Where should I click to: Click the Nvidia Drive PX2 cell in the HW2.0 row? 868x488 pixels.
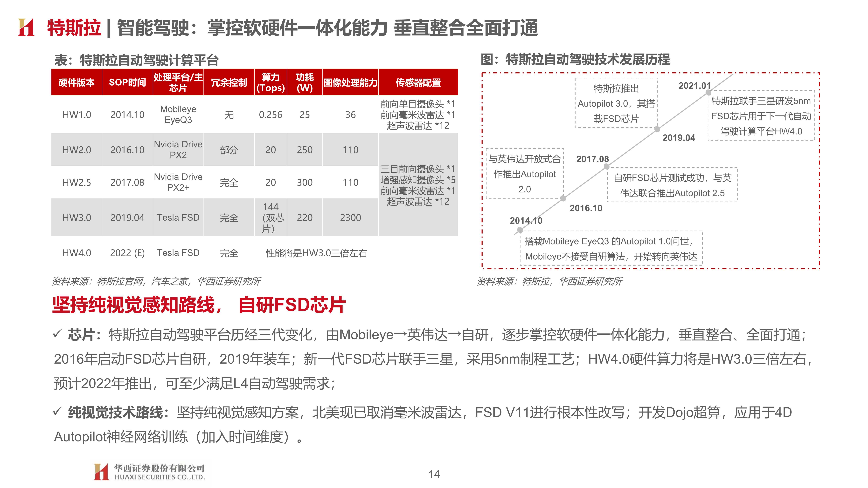[178, 150]
